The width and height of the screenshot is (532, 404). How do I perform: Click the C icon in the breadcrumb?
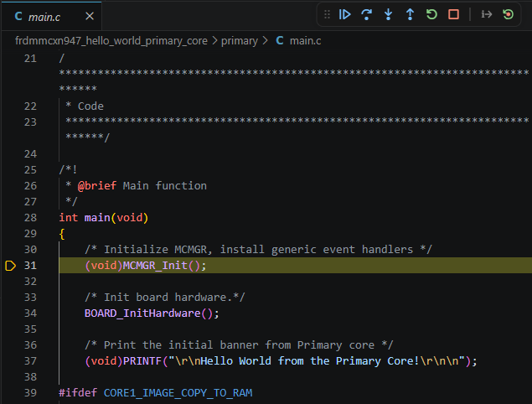(280, 41)
